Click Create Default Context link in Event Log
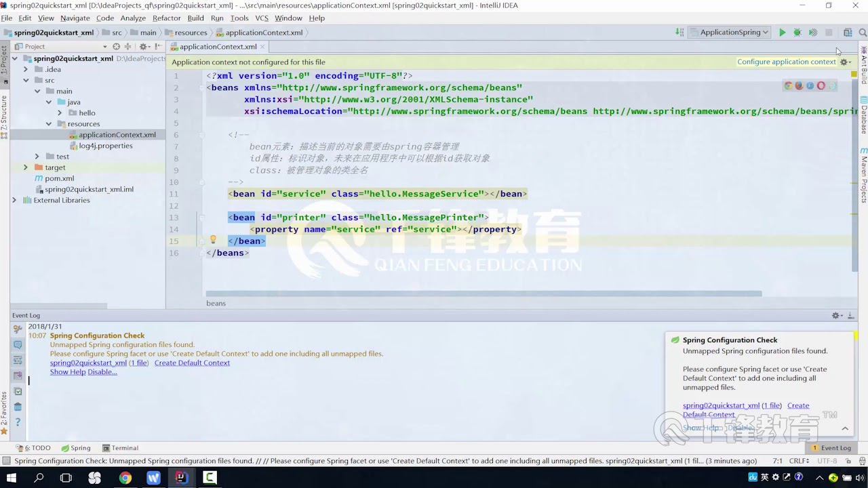The width and height of the screenshot is (868, 488). pos(192,363)
